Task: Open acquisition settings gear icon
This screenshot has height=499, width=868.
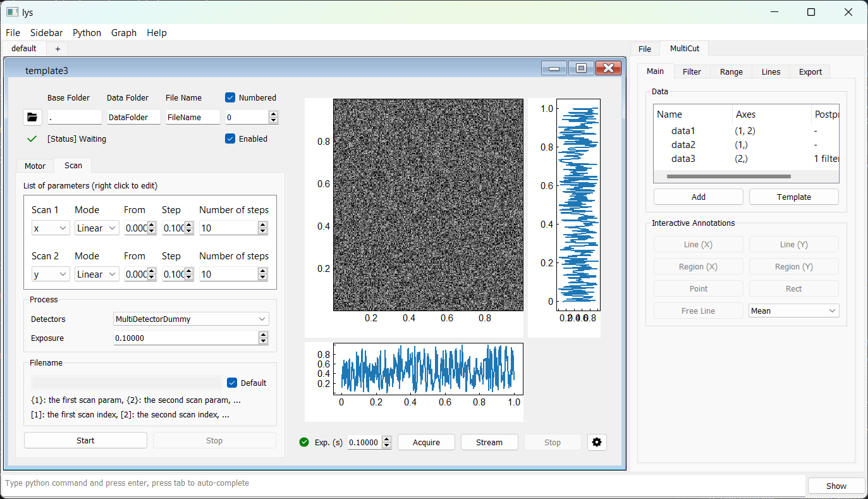Action: (x=597, y=442)
